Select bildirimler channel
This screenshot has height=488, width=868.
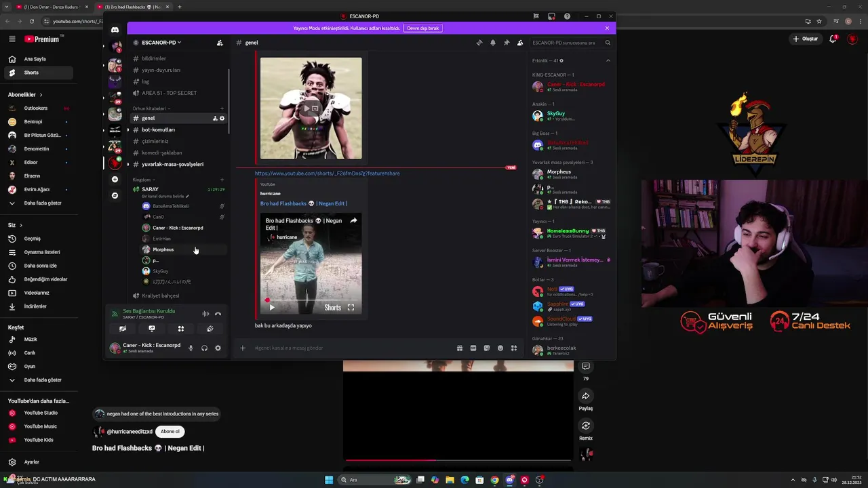153,59
